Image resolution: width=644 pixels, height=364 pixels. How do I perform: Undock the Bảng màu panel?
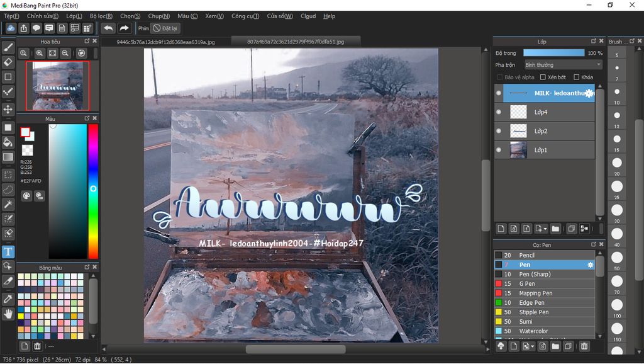coord(87,268)
